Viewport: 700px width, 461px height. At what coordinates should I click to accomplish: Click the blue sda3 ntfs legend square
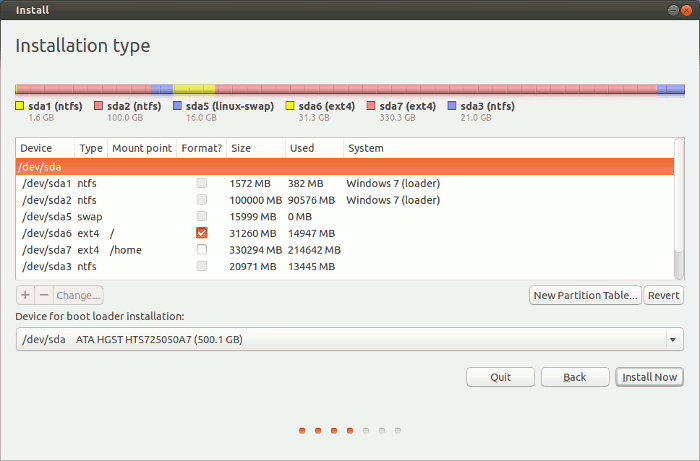click(x=452, y=105)
